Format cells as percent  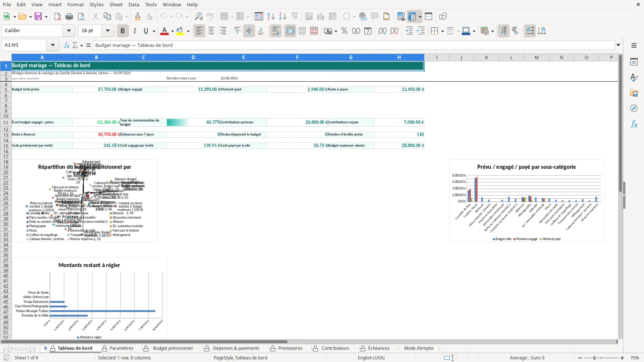344,31
